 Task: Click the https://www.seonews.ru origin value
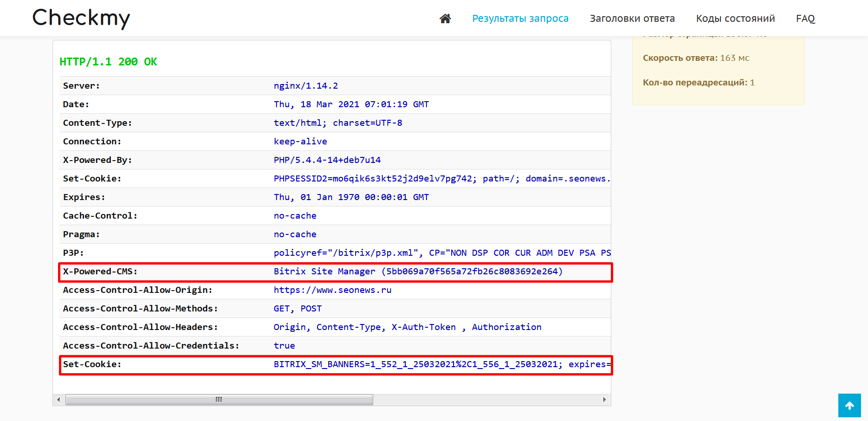click(332, 290)
